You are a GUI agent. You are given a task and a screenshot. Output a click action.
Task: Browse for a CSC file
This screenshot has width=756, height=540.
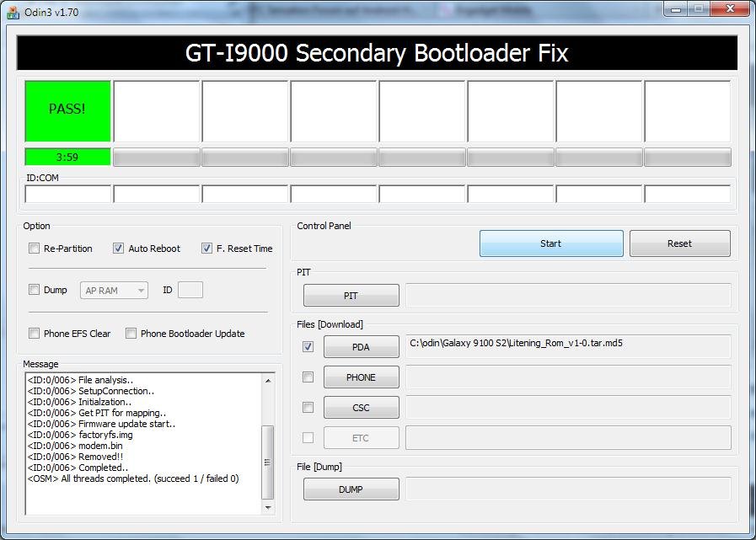tap(361, 408)
